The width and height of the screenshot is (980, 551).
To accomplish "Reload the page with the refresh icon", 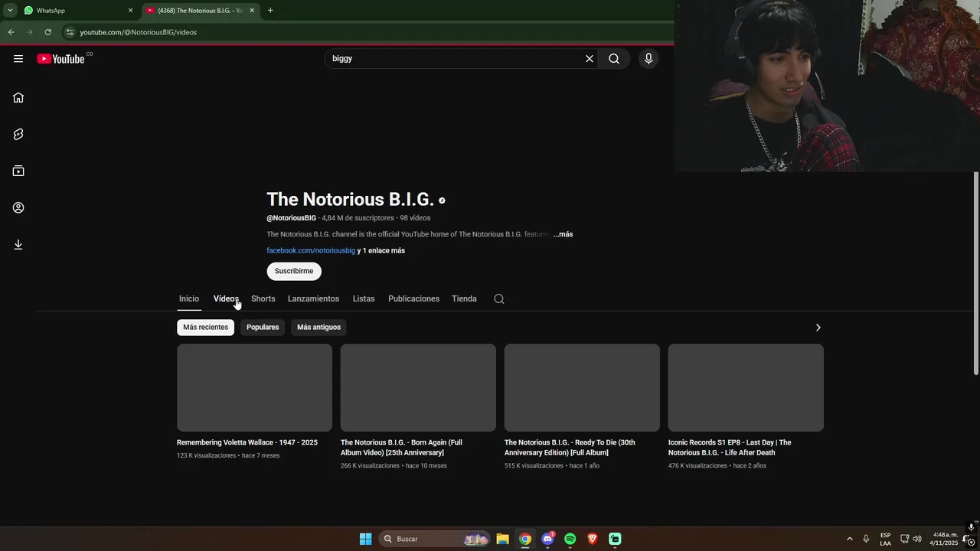I will 47,32.
